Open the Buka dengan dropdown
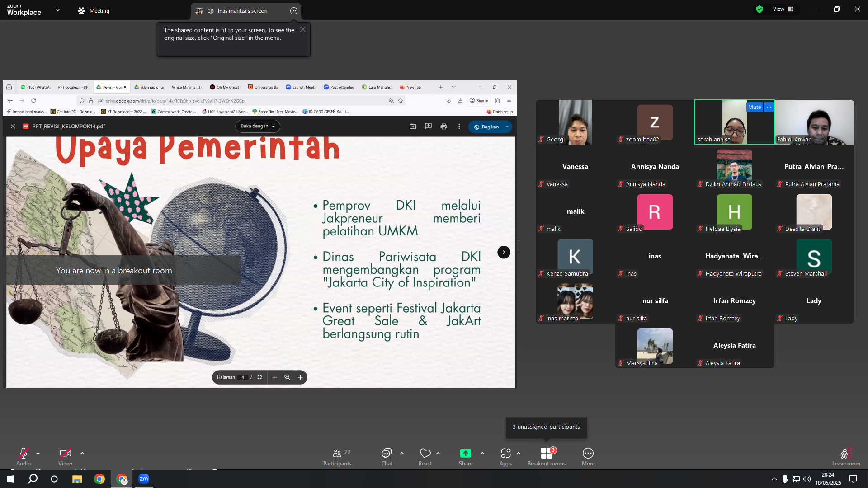Screen dimensions: 868x488 click(258, 127)
